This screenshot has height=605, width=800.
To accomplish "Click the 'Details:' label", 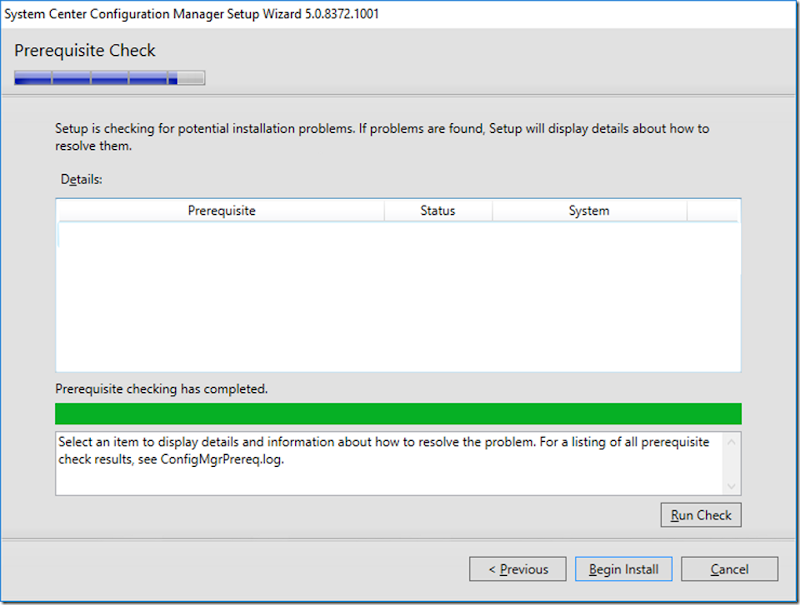I will click(82, 180).
